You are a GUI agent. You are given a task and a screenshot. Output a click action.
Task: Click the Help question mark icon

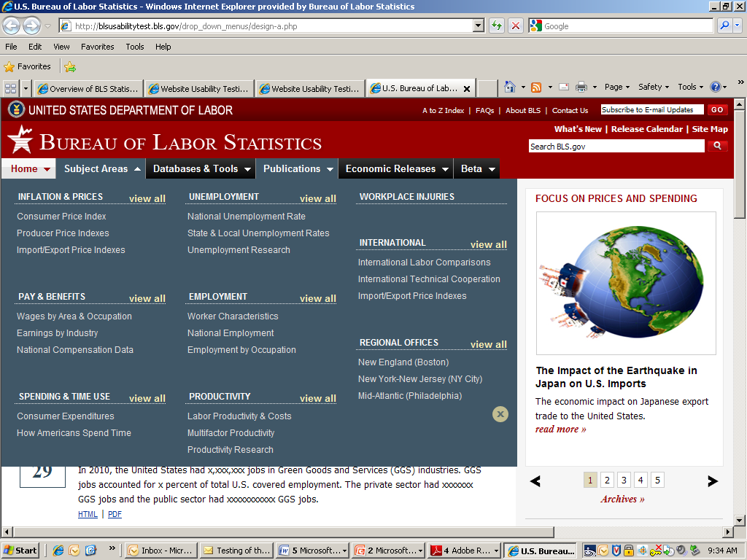715,87
